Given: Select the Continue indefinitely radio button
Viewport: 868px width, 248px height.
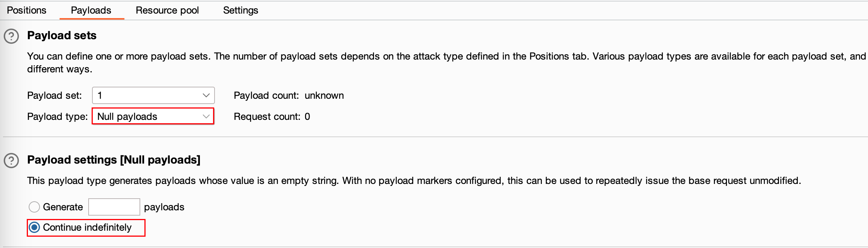Looking at the screenshot, I should (x=34, y=227).
